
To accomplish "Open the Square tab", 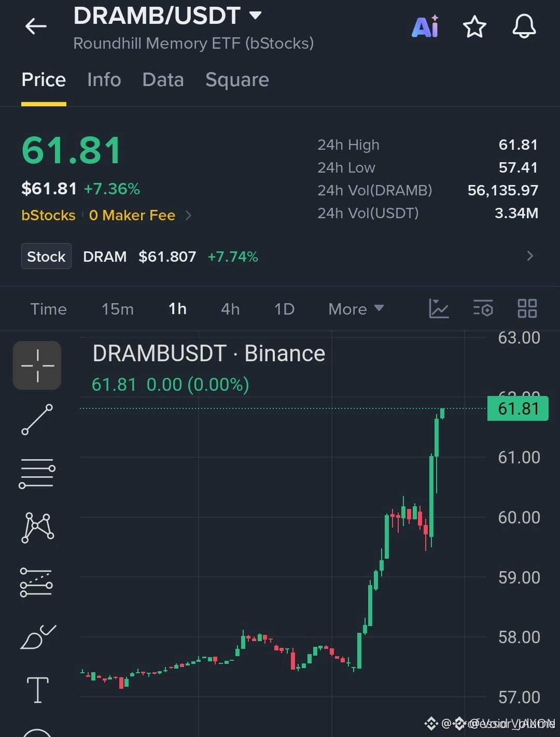I will point(237,80).
